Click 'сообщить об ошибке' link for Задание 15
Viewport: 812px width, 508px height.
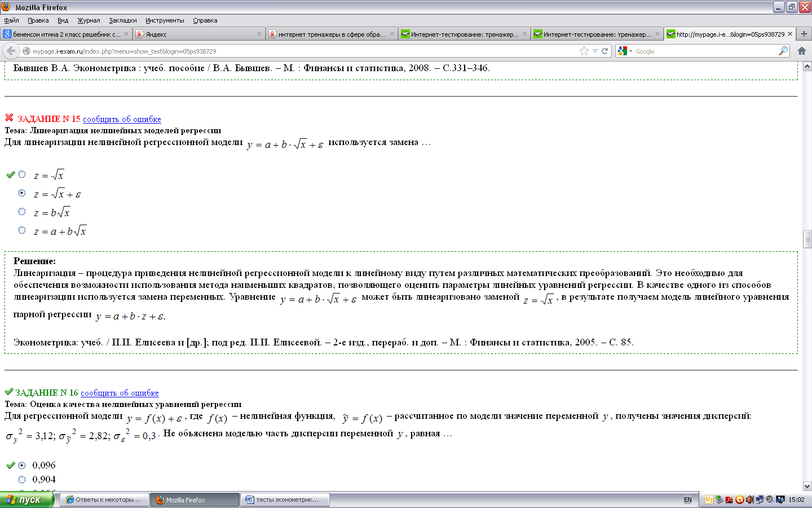tap(122, 119)
